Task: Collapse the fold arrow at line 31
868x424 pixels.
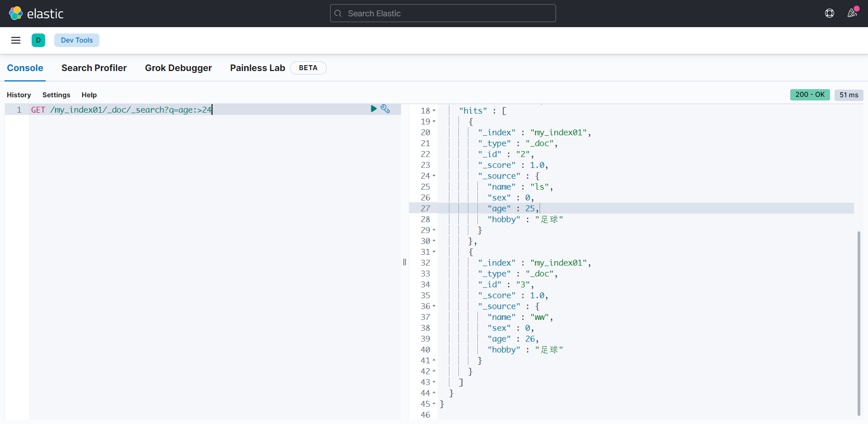Action: pos(434,252)
